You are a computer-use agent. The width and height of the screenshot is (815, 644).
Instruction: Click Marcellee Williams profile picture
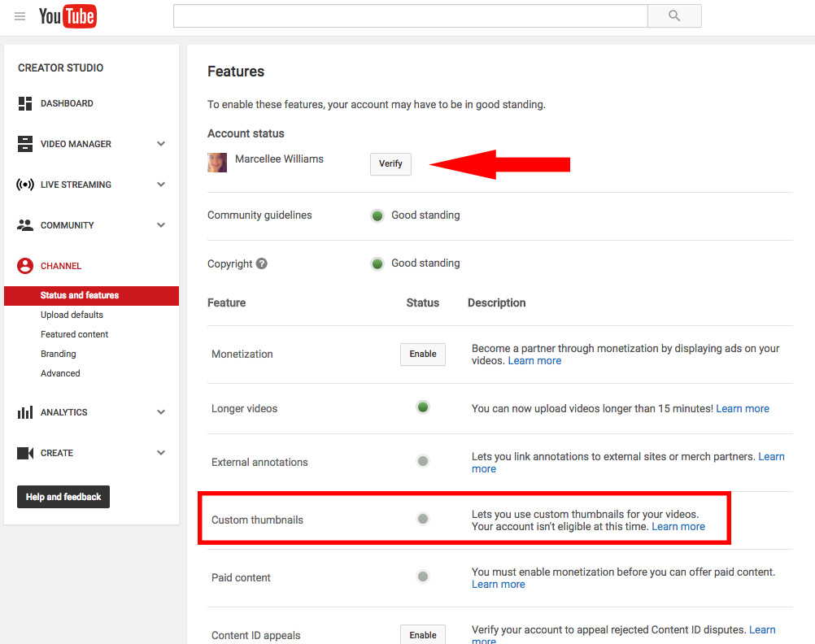tap(217, 163)
